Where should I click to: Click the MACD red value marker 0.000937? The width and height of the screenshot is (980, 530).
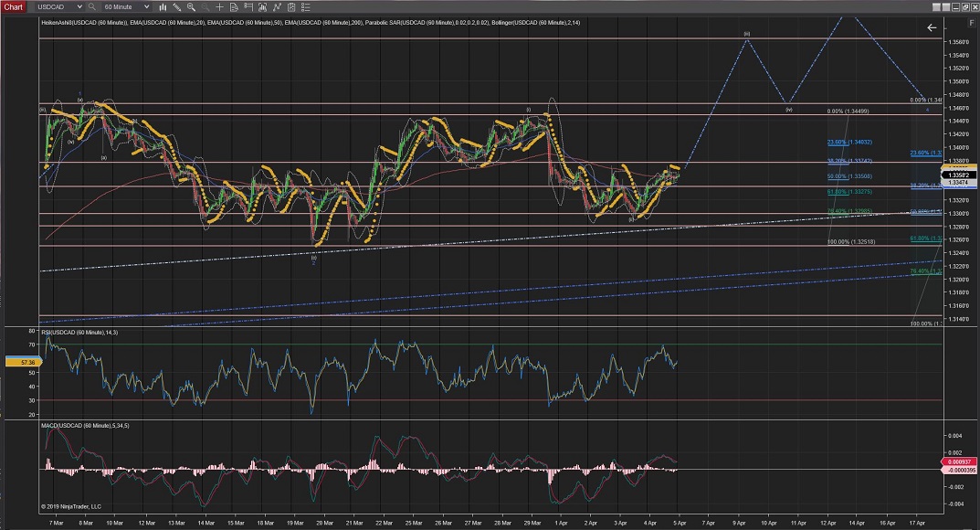point(959,461)
